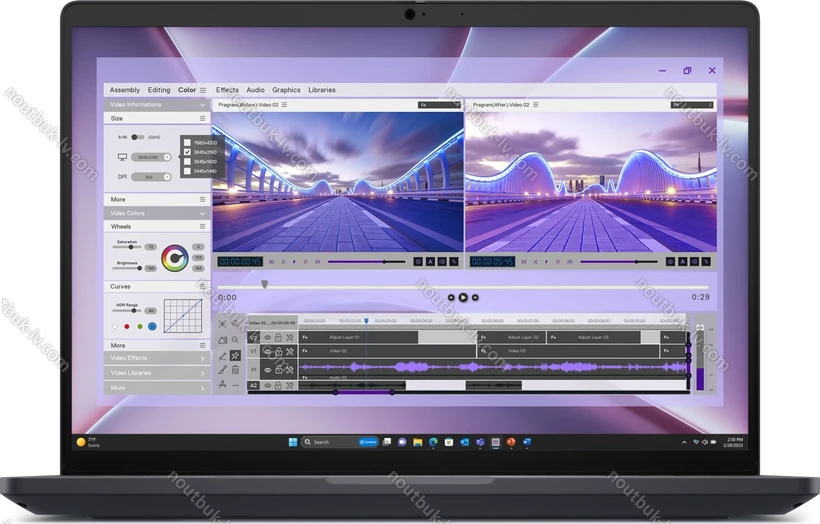Pick the pencil tool in timeline toolbox

coord(223,354)
